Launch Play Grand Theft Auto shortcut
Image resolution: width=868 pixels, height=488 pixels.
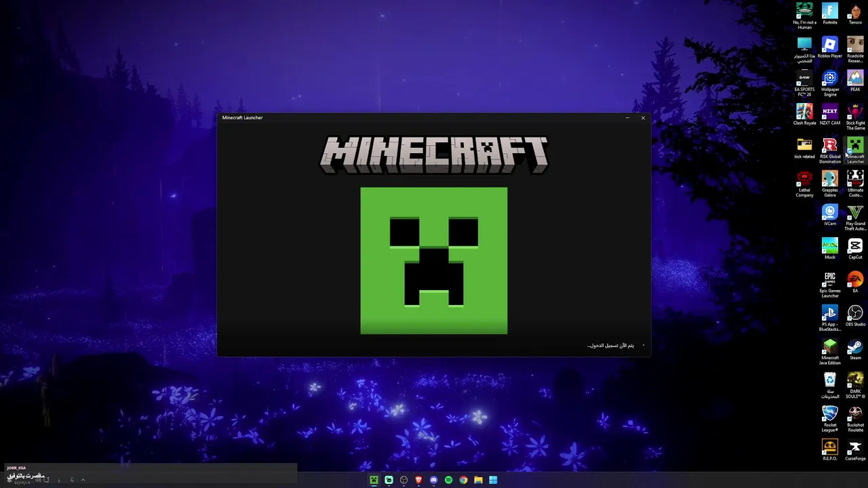pos(855,217)
